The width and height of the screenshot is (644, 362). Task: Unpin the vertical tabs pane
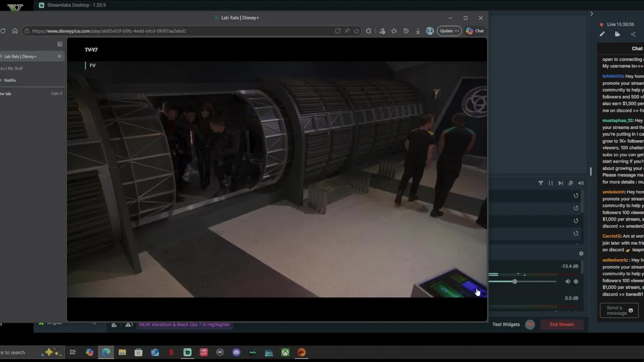60,44
